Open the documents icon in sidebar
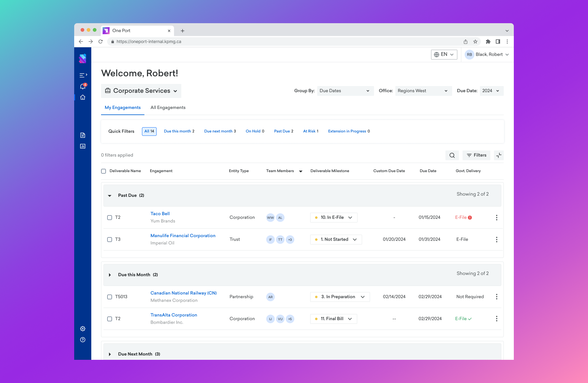588x383 pixels. tap(83, 135)
